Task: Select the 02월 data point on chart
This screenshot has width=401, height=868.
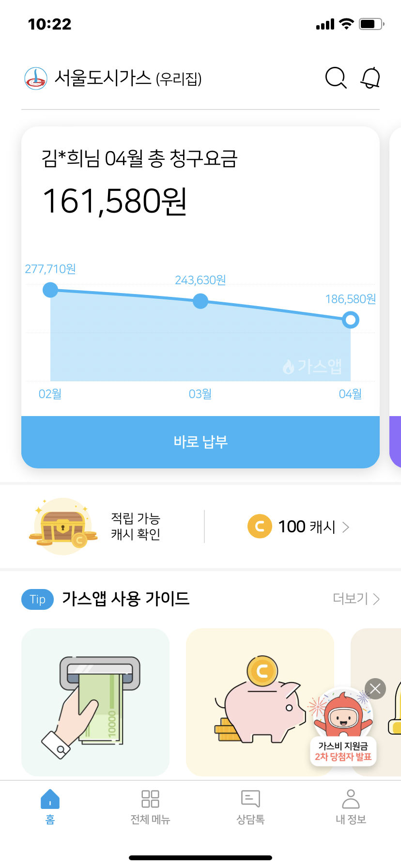Action: pos(50,290)
